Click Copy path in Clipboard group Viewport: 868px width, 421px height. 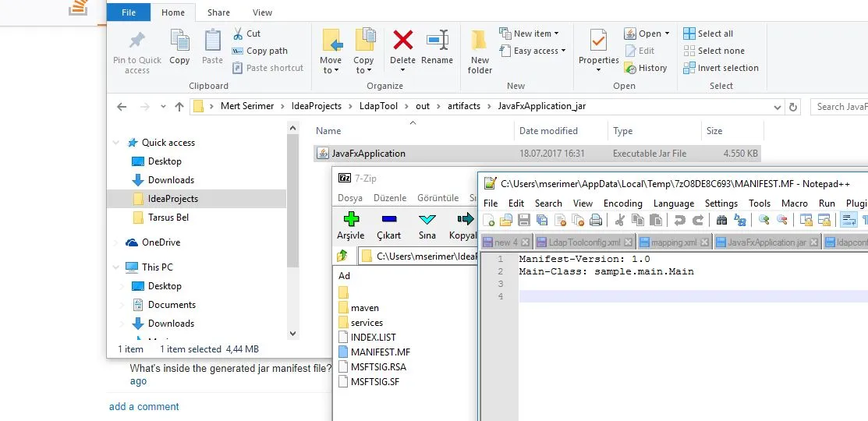point(260,51)
